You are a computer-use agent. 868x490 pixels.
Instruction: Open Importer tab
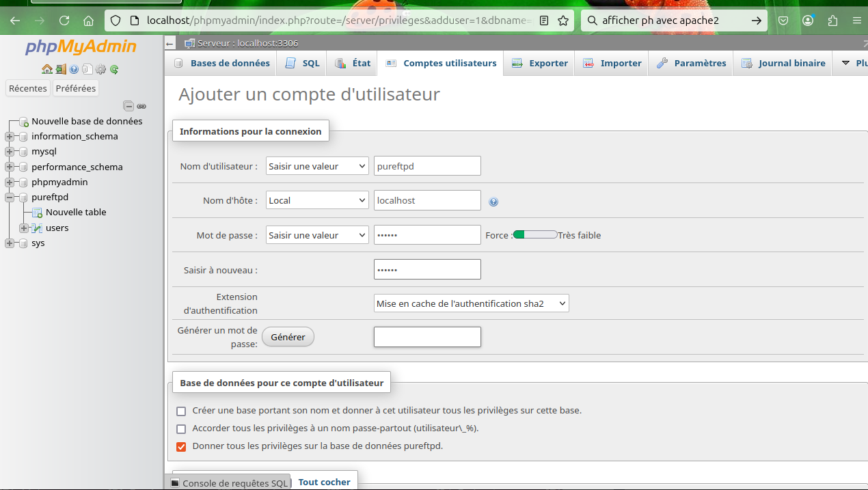tap(612, 63)
